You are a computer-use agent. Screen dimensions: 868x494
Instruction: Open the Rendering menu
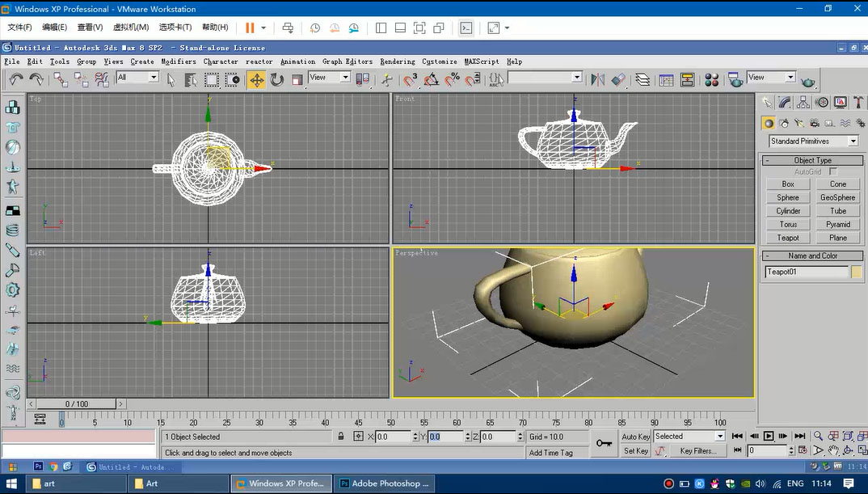[398, 61]
